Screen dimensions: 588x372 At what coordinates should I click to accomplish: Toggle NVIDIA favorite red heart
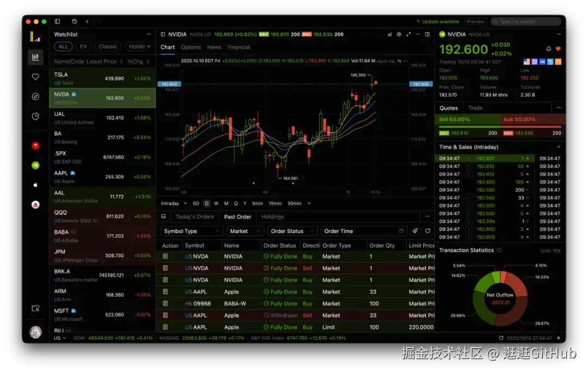coord(558,49)
